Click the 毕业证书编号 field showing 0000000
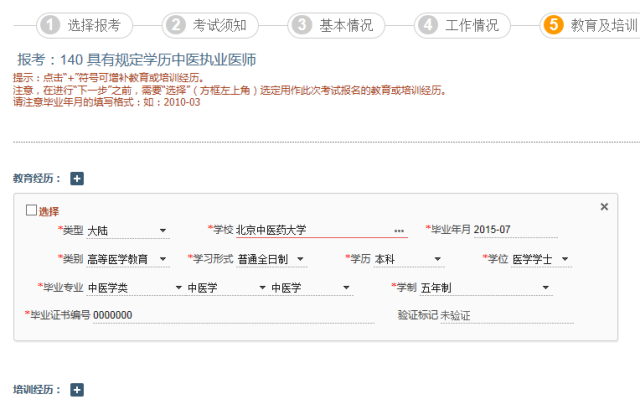The height and width of the screenshot is (415, 640). click(233, 315)
